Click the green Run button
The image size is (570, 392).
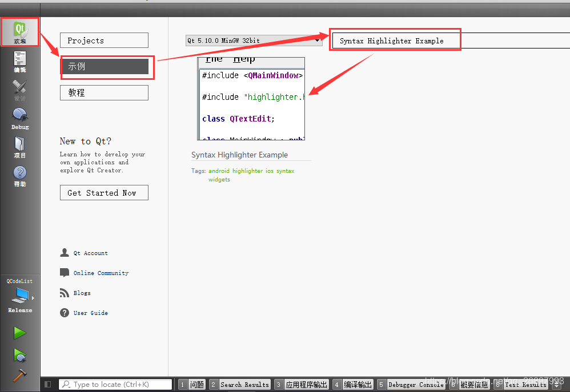(19, 333)
